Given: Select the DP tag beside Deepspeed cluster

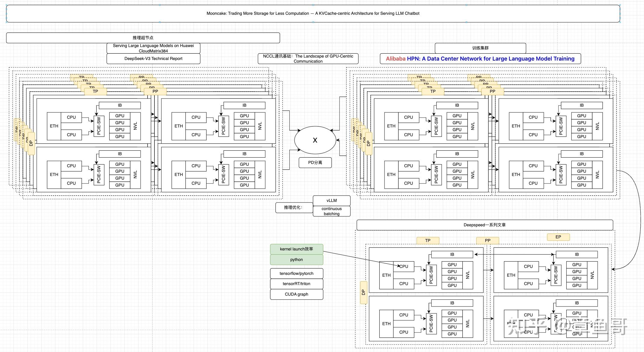Looking at the screenshot, I should point(363,292).
